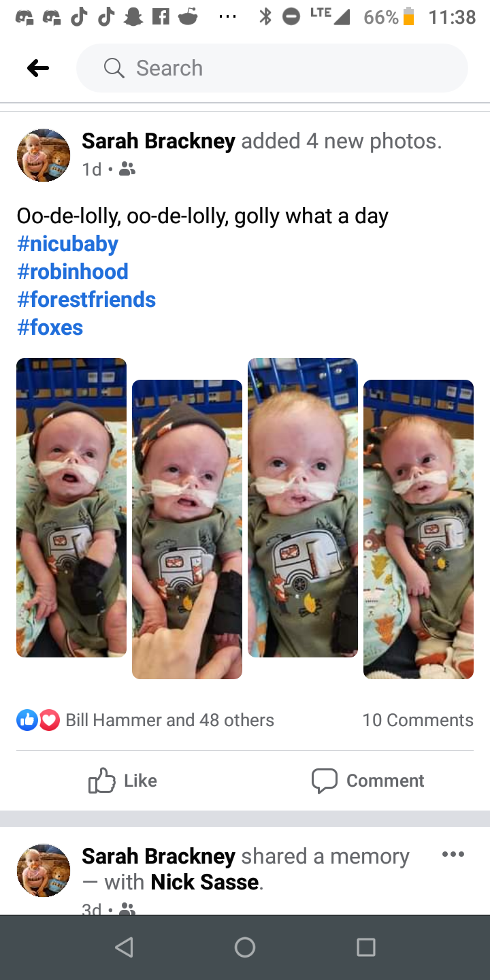Image resolution: width=490 pixels, height=980 pixels.
Task: Open the Search input field
Action: click(272, 68)
